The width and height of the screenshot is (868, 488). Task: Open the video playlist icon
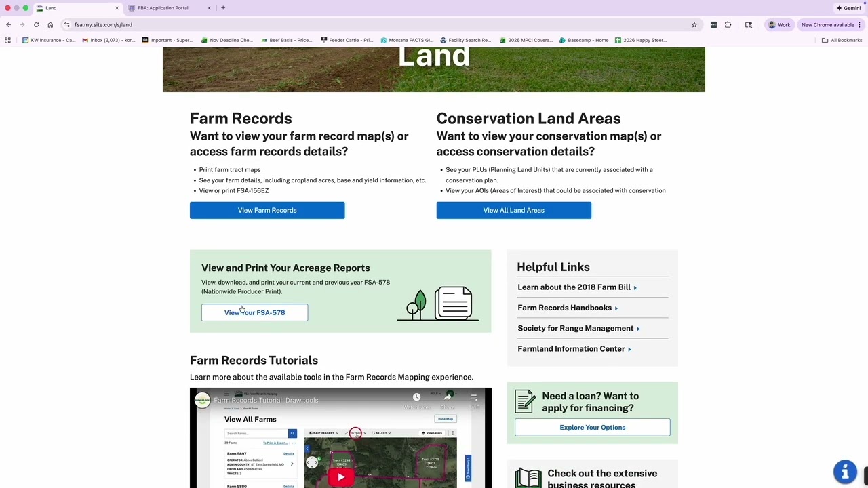(474, 397)
